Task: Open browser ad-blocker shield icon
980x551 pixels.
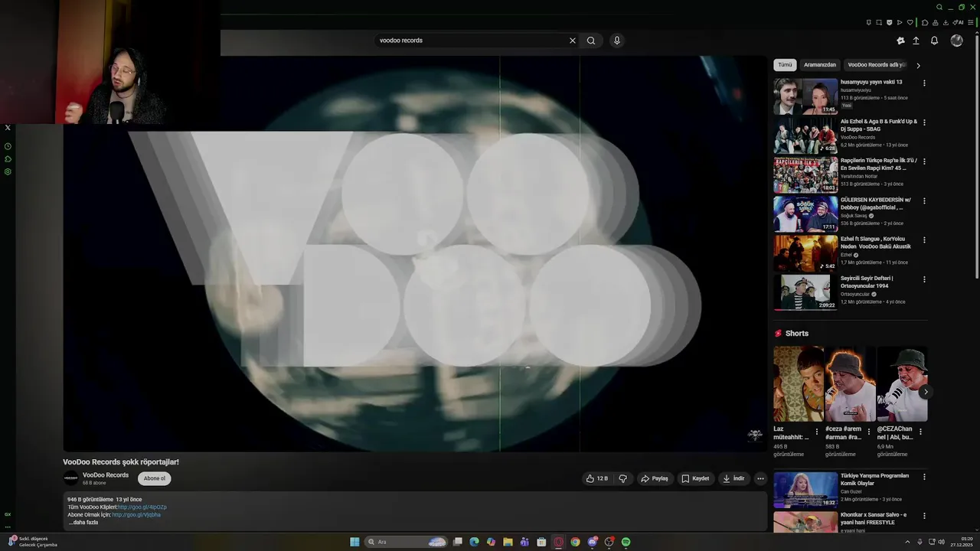Action: [889, 22]
